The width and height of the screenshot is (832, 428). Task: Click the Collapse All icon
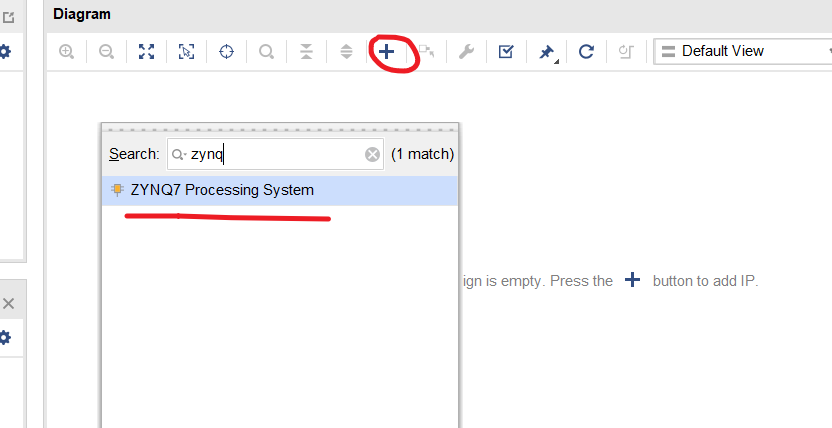tap(306, 51)
